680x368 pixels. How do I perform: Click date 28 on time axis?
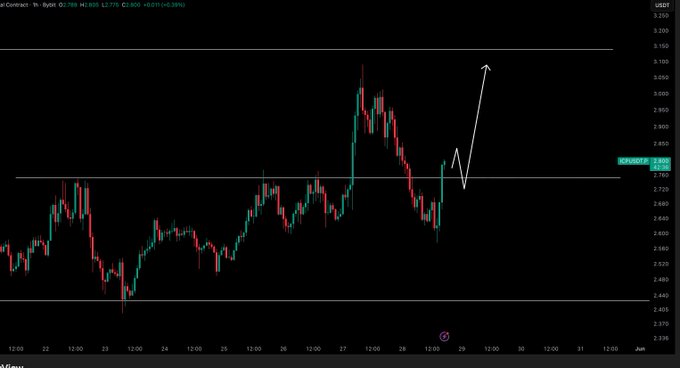[x=402, y=348]
